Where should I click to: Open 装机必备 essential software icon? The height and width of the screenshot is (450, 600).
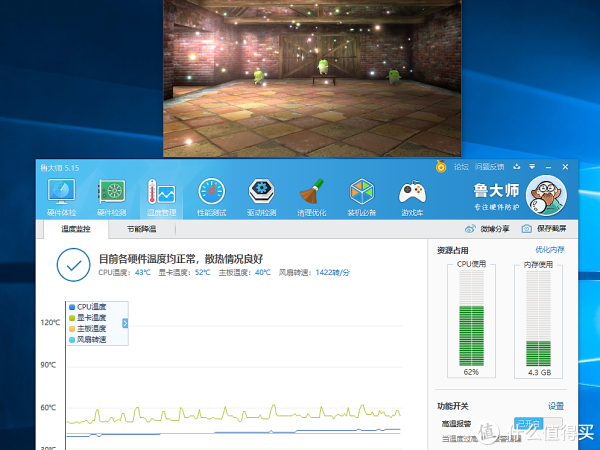(x=362, y=197)
